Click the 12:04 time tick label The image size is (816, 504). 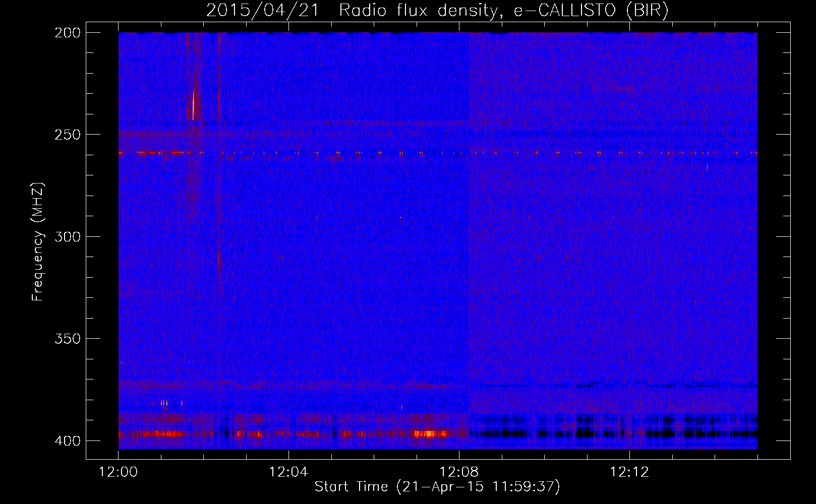point(288,472)
